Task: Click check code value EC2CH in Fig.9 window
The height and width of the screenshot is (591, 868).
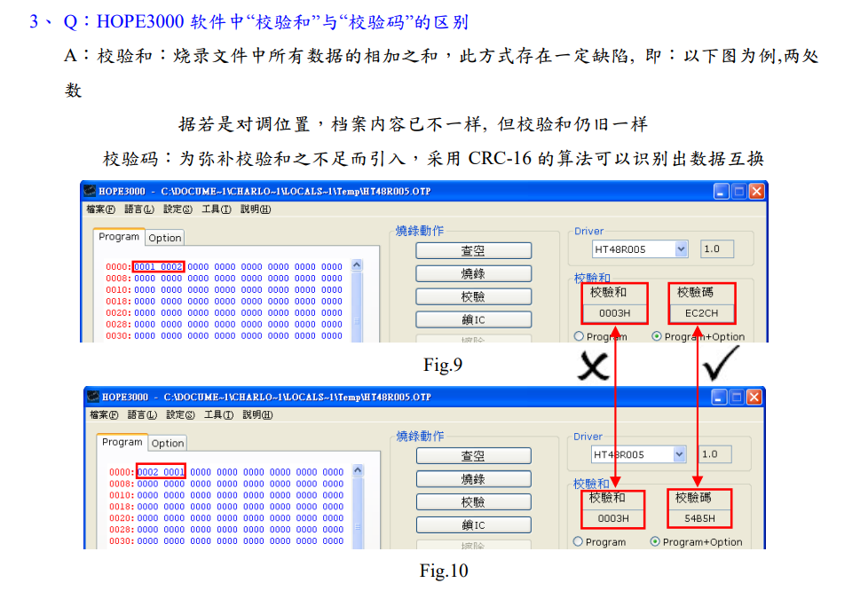Action: click(701, 313)
